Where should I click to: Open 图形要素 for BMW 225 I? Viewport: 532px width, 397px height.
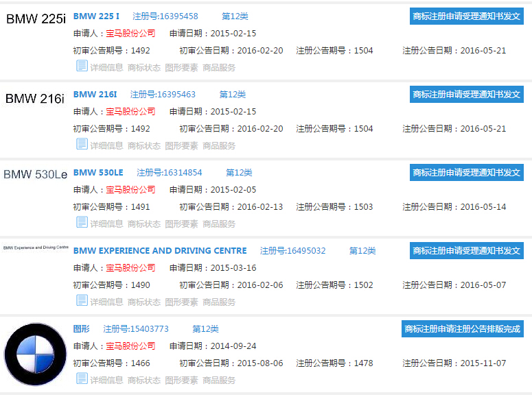pyautogui.click(x=181, y=67)
